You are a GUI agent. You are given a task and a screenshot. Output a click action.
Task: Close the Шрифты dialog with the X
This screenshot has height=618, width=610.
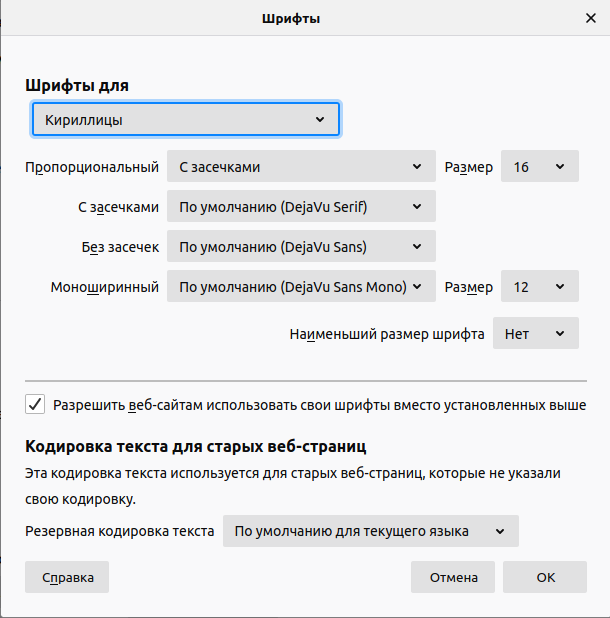click(x=590, y=18)
